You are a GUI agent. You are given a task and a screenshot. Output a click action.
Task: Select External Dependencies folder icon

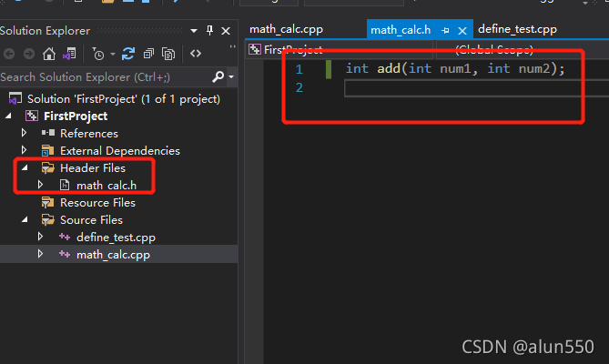[x=47, y=150]
